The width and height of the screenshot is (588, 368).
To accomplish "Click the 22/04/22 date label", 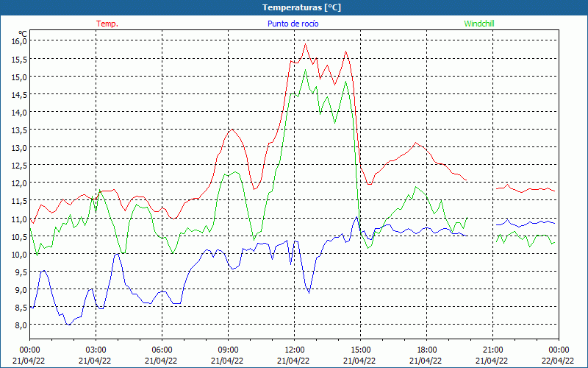I will pos(558,361).
